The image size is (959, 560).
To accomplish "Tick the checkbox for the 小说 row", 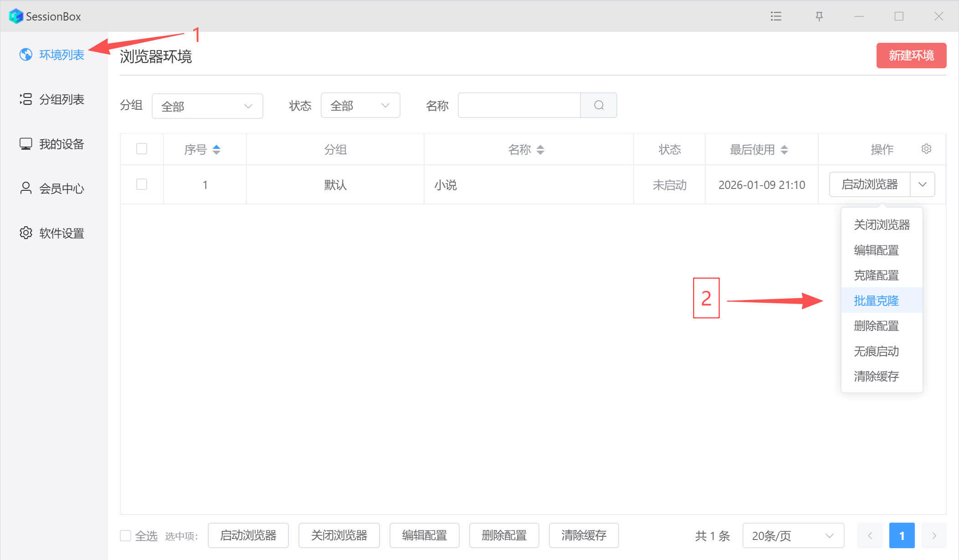I will (x=142, y=184).
